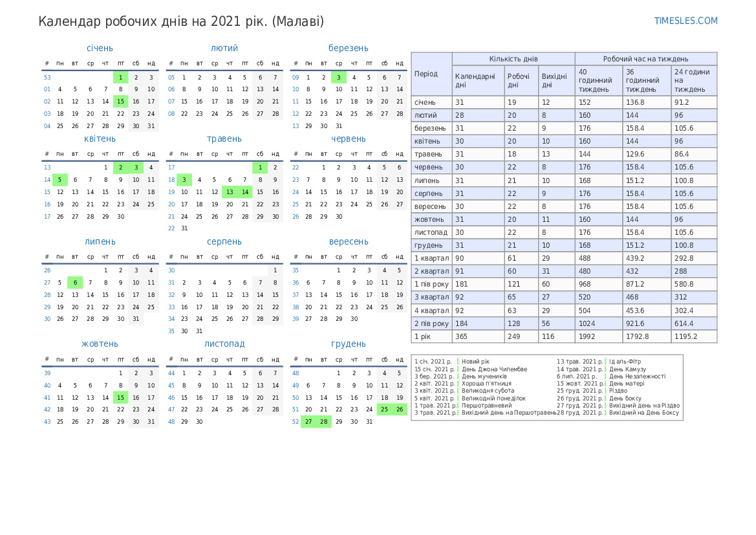Open the грудень month heading above the calendar

pos(348,344)
